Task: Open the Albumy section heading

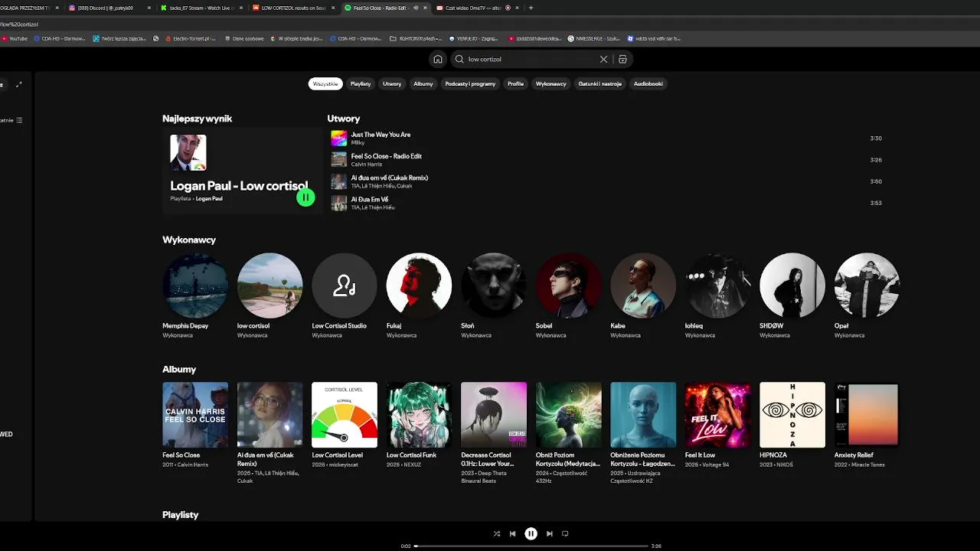Action: pos(179,369)
